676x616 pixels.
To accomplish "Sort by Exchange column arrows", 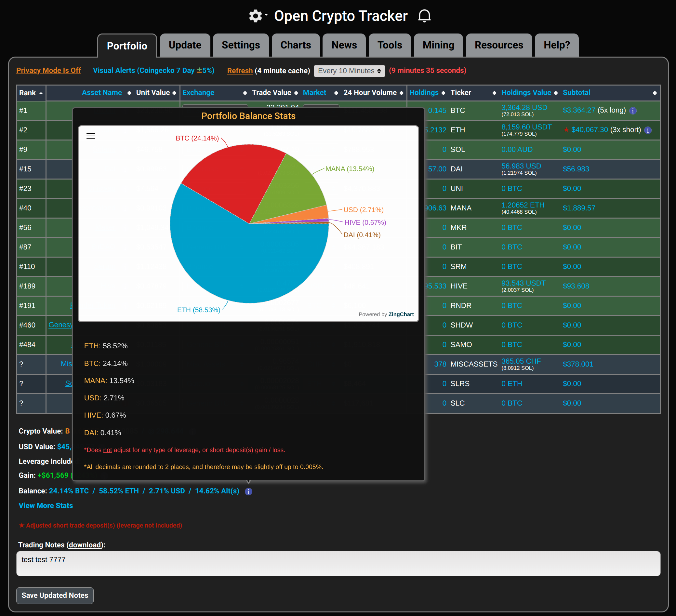I will [x=245, y=93].
